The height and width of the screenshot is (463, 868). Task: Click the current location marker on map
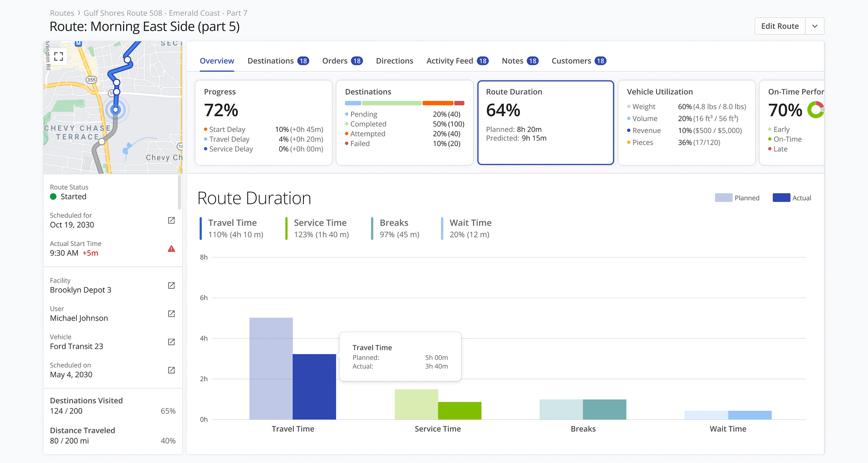coord(115,110)
